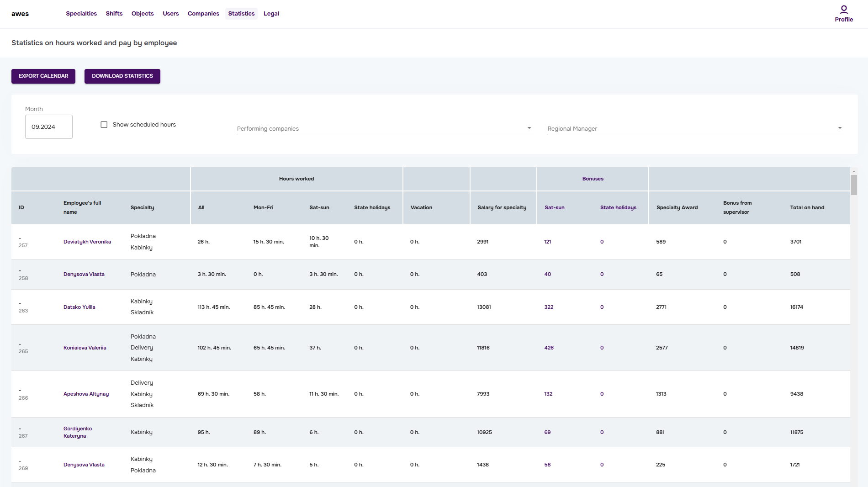Open the Regional Manager dropdown
This screenshot has width=868, height=487.
[x=695, y=129]
